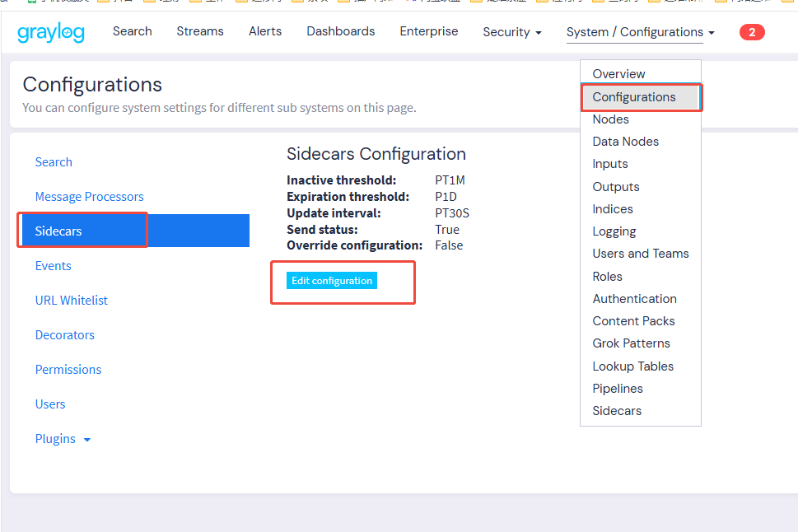Open Enterprise in top navigation

click(x=428, y=31)
